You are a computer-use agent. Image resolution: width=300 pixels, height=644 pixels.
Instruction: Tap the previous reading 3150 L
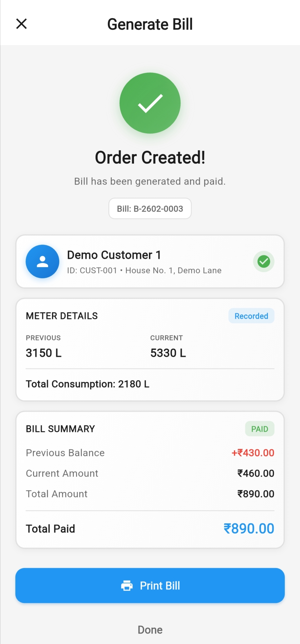(x=44, y=353)
